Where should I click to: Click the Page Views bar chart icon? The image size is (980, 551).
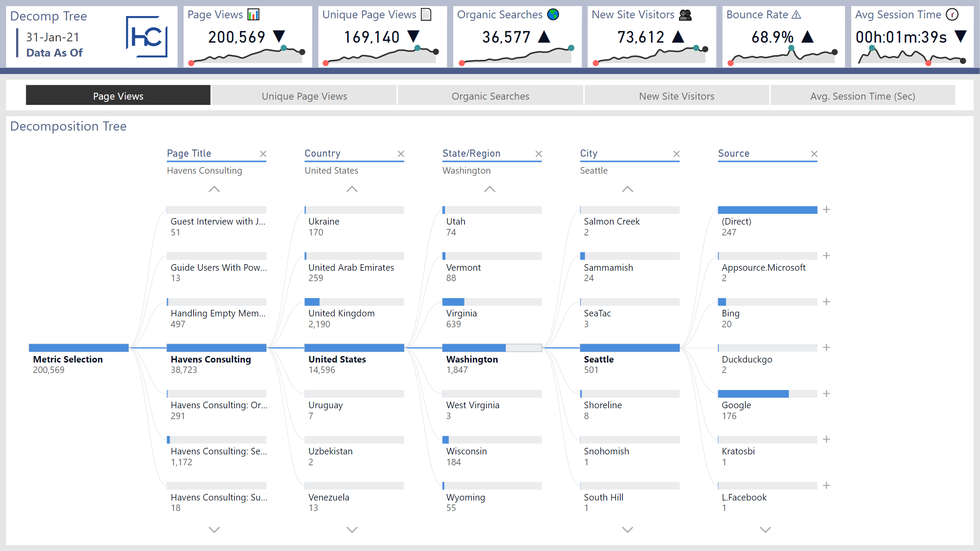point(253,14)
